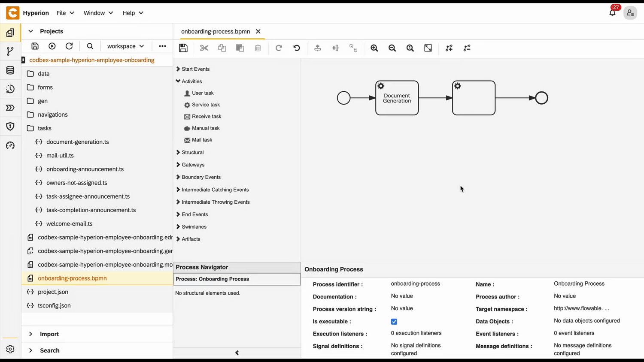Open the notifications bell icon
Viewport: 644px width, 362px height.
click(612, 13)
